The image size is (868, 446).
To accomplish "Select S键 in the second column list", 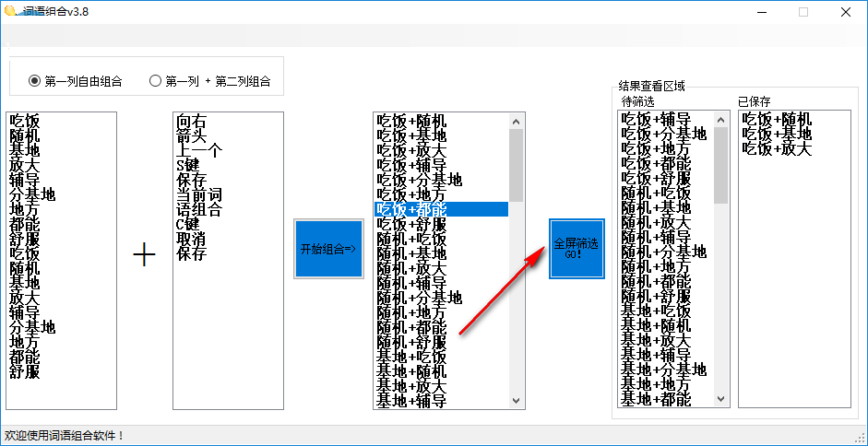I will click(x=187, y=166).
